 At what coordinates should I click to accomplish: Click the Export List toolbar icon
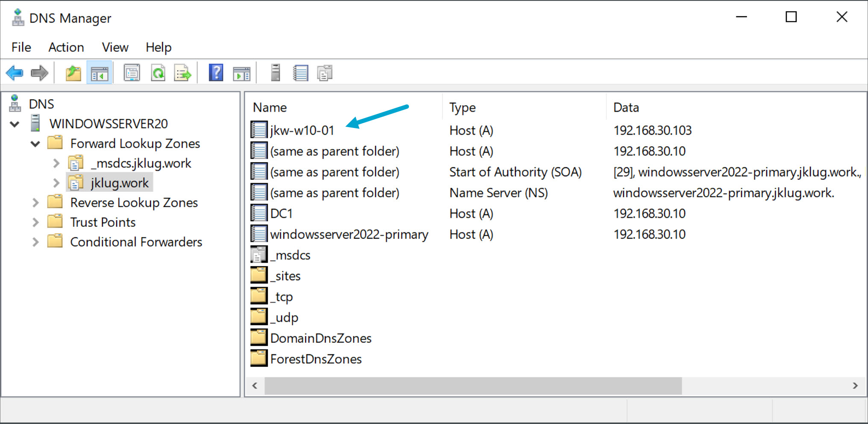[183, 72]
